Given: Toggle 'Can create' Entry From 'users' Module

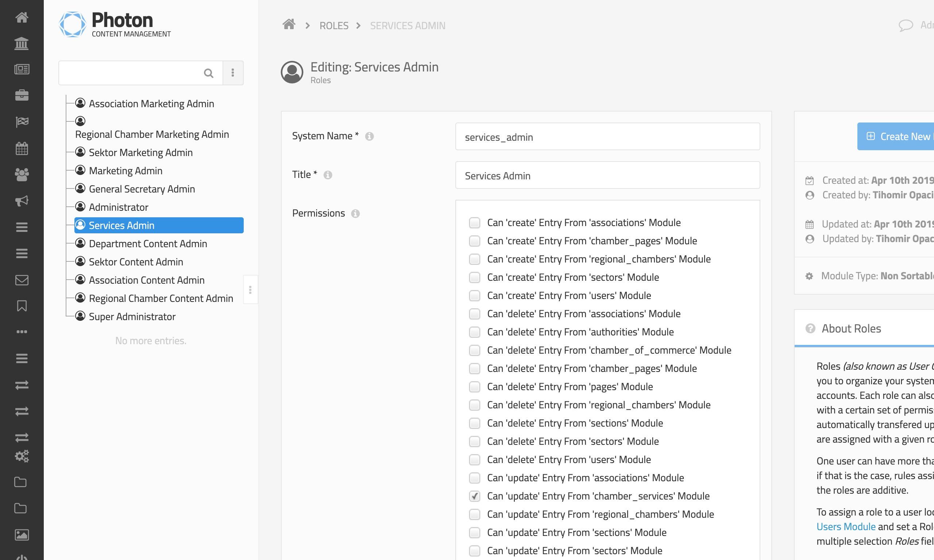Looking at the screenshot, I should pos(475,295).
